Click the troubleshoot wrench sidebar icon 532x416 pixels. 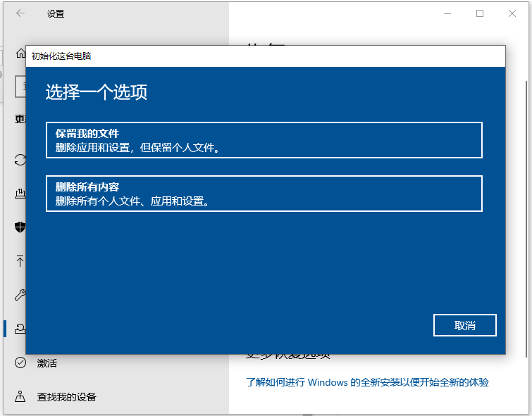(20, 295)
